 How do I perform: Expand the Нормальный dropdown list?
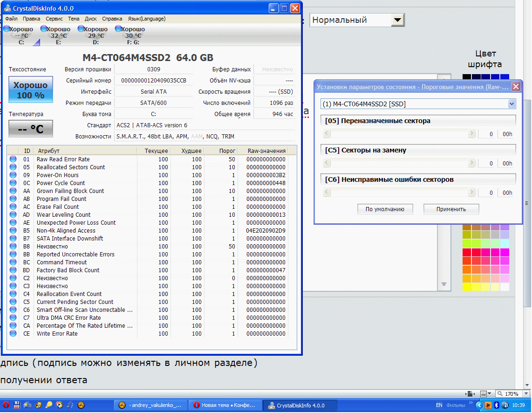(397, 20)
